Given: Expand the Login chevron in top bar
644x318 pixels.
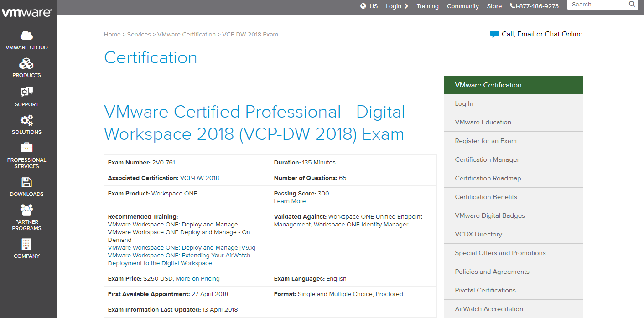Looking at the screenshot, I should pos(406,6).
